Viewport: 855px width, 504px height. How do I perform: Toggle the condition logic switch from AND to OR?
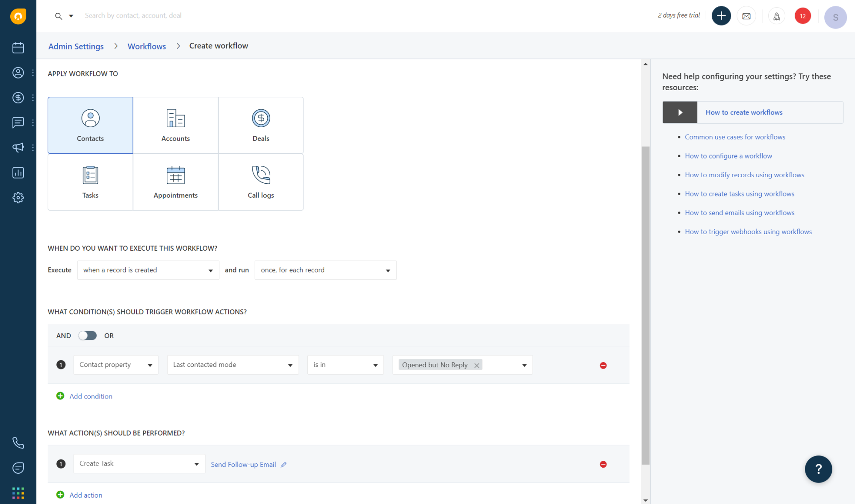(87, 336)
